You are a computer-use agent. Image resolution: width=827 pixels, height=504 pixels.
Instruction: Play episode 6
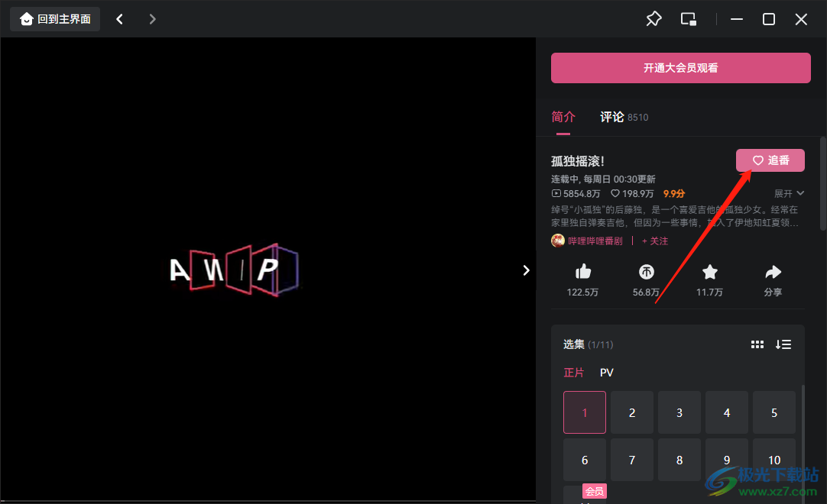(585, 460)
